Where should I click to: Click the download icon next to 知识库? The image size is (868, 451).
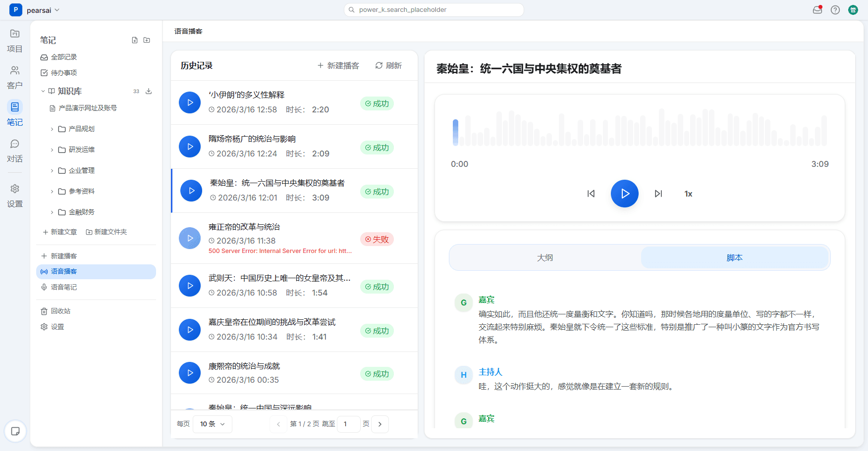[x=149, y=91]
